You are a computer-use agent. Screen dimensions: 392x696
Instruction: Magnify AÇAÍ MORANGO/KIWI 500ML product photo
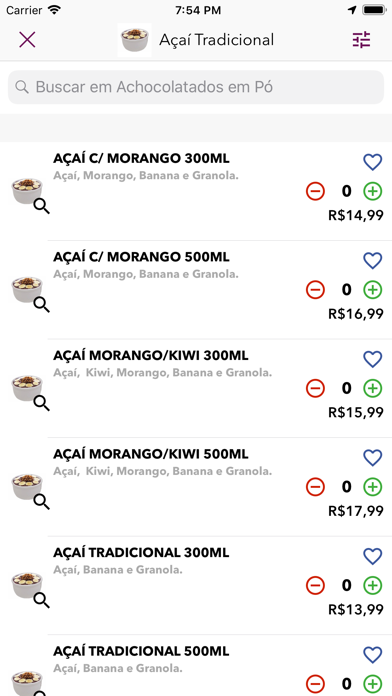pos(42,502)
